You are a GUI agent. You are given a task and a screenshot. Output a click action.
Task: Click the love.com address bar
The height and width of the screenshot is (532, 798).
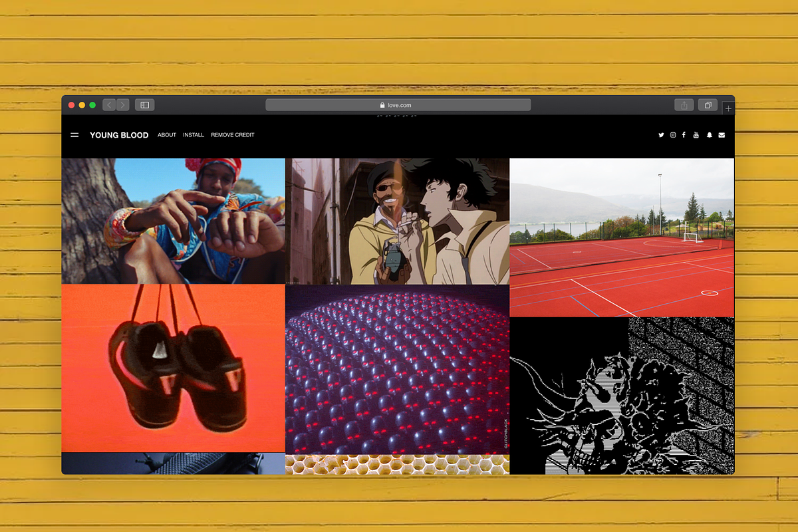pos(398,105)
